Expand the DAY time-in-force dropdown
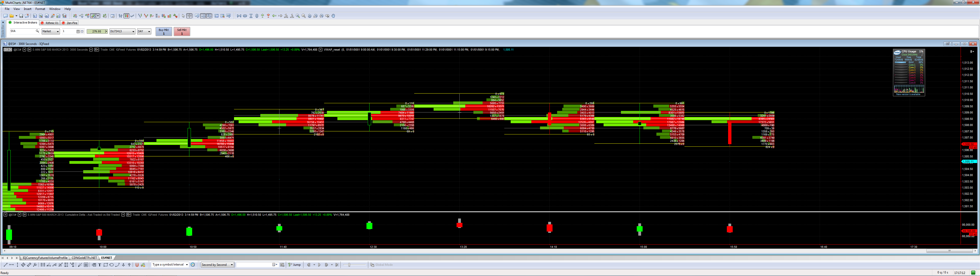The width and height of the screenshot is (980, 276). click(149, 32)
